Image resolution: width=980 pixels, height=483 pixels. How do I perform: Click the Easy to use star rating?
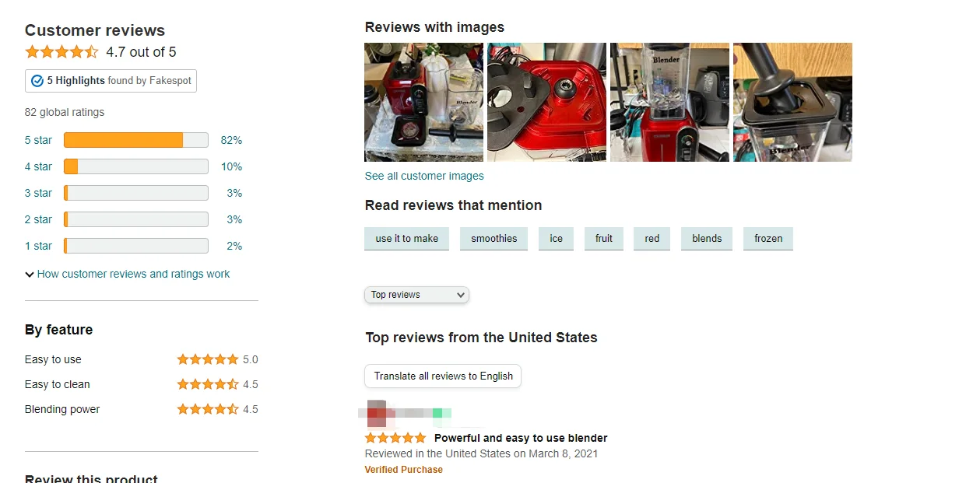208,359
